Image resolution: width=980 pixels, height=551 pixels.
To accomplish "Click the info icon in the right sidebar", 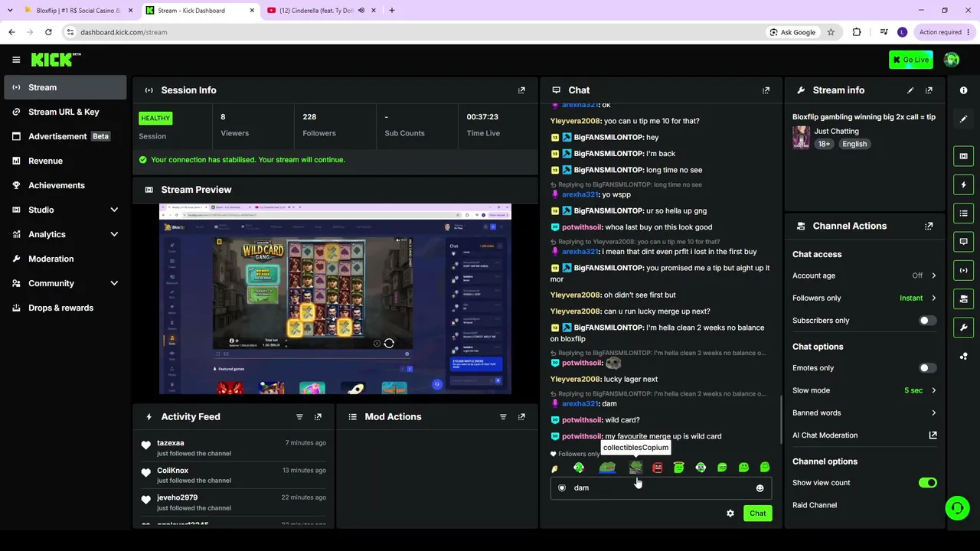I will pyautogui.click(x=963, y=90).
